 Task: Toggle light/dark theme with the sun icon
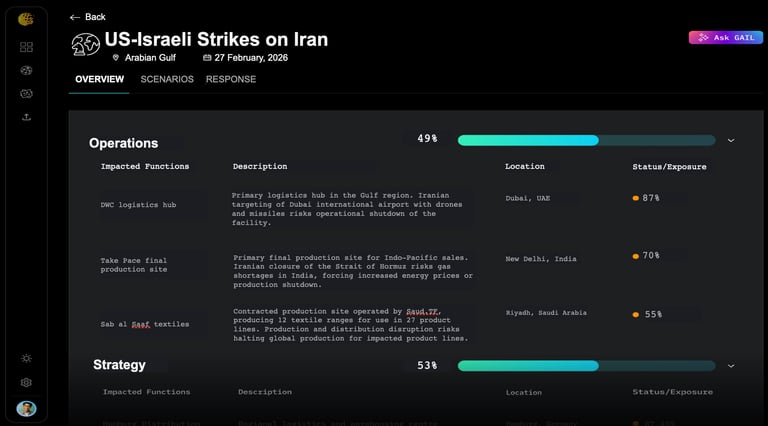26,358
